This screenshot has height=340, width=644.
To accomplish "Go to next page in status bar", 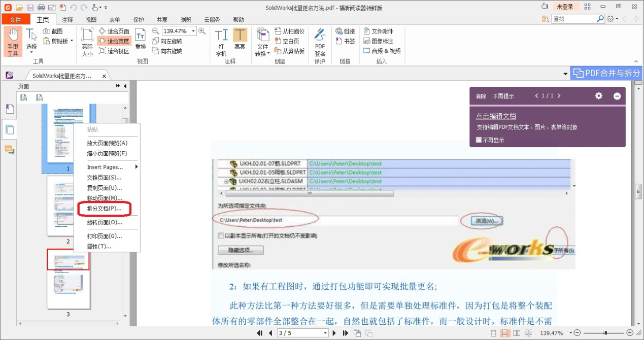I will (334, 333).
